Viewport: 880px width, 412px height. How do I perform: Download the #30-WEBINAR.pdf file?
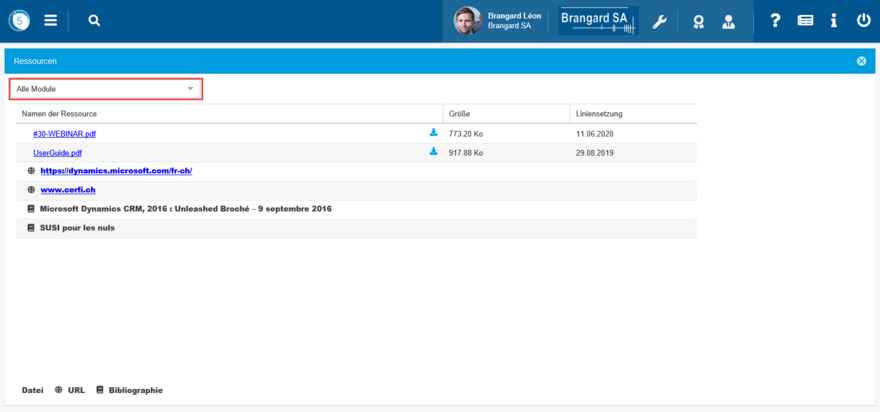tap(434, 132)
